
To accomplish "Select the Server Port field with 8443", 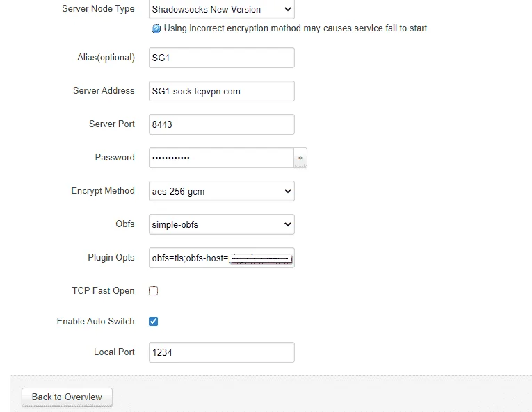I will 222,124.
